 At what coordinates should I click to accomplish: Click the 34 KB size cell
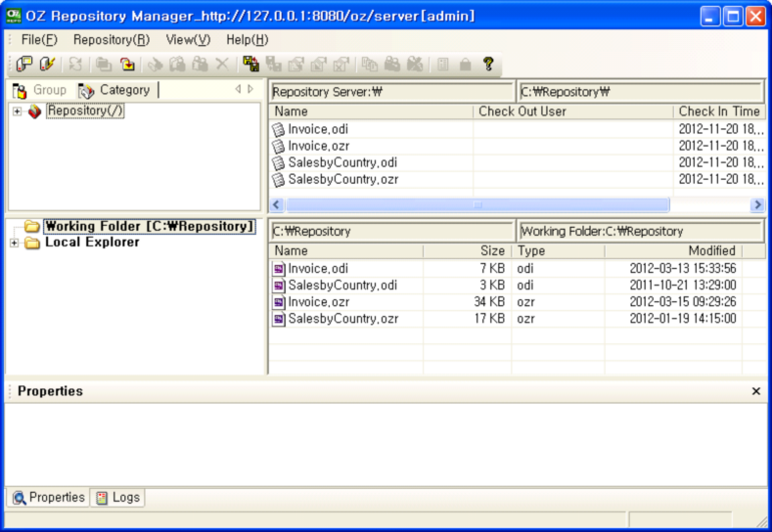point(489,302)
